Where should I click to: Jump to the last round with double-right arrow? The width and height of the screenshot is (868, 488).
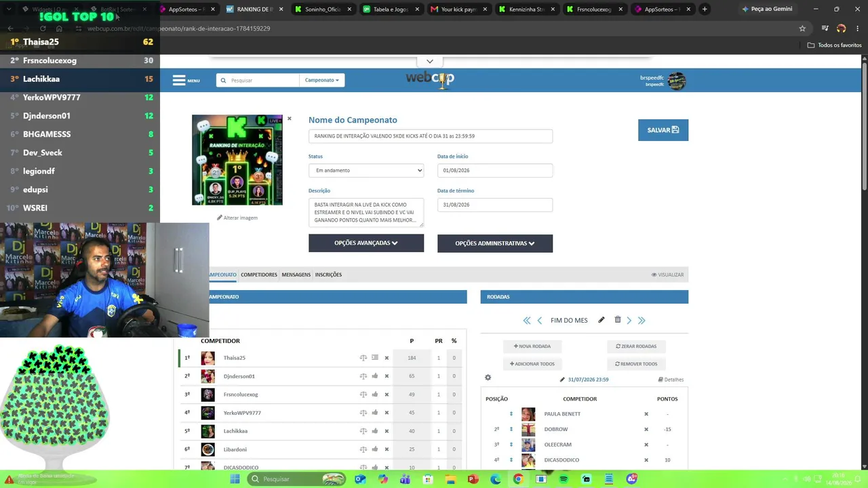[642, 321]
